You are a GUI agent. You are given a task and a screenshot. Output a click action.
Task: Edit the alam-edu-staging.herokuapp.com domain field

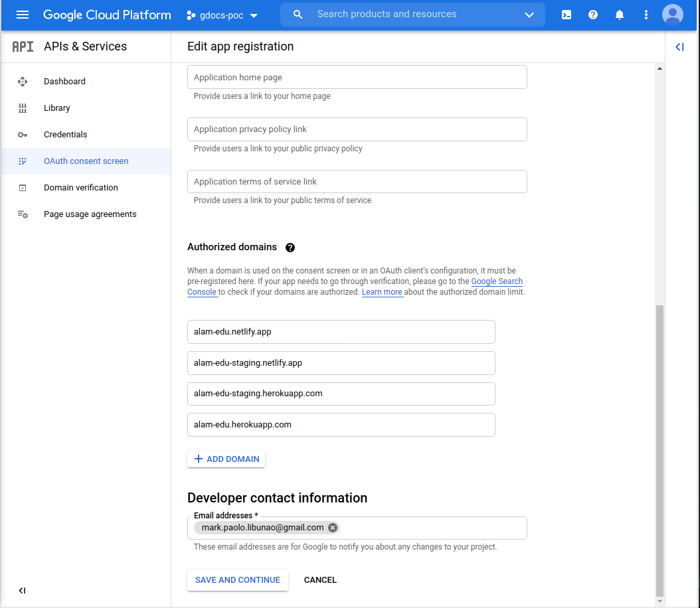click(x=341, y=394)
